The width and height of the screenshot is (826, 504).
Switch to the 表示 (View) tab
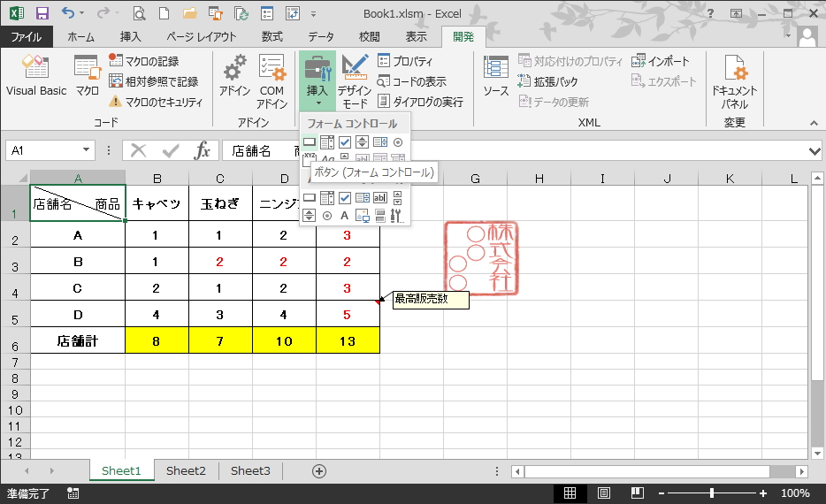coord(416,36)
